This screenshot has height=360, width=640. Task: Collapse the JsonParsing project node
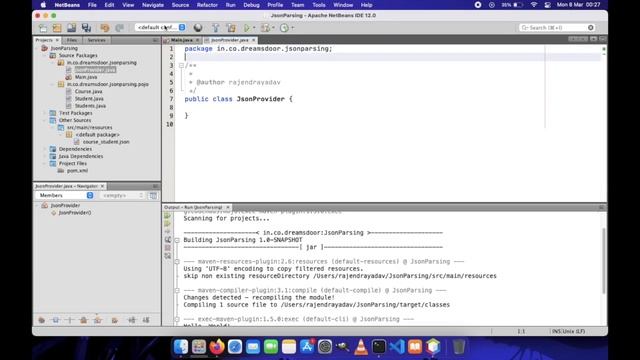click(x=37, y=48)
